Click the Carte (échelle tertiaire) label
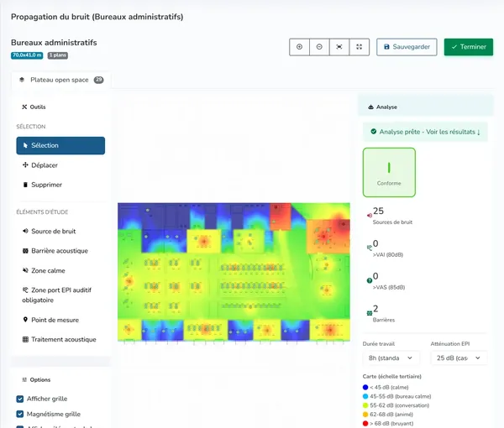Screen dimensions: 504x428 [391, 376]
